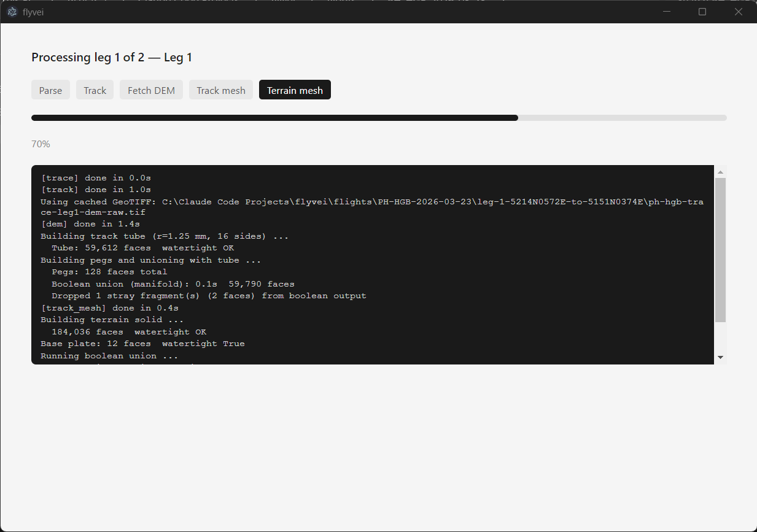Click the 'Building pegs and unioning' log line

coord(151,260)
